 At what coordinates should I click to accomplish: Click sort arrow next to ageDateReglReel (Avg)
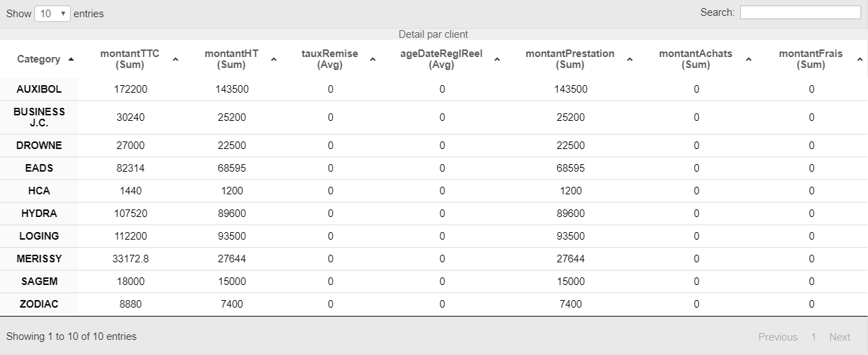(497, 60)
